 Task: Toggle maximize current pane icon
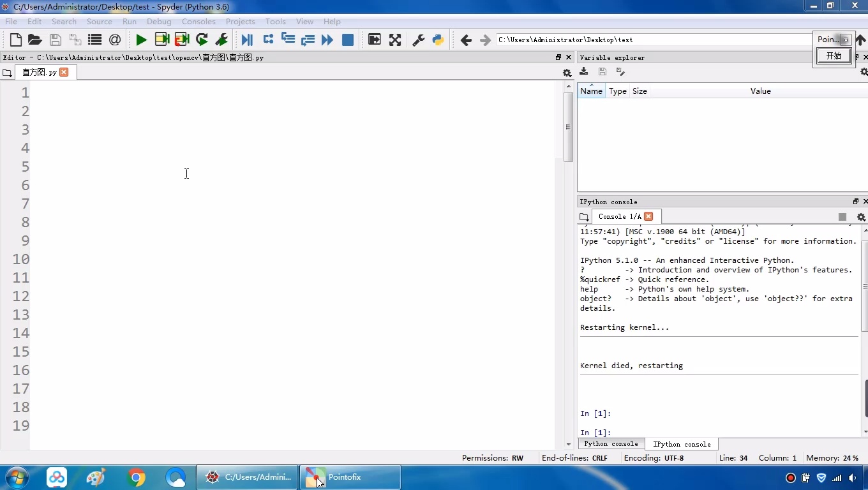[x=375, y=40]
